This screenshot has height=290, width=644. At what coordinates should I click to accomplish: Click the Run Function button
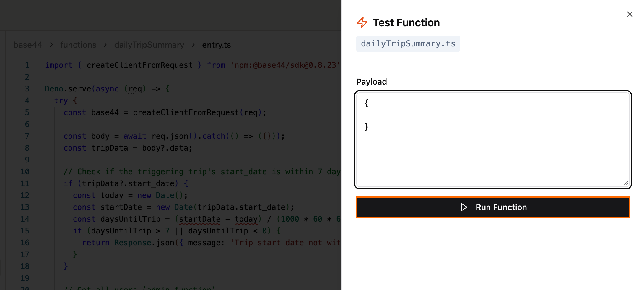493,207
